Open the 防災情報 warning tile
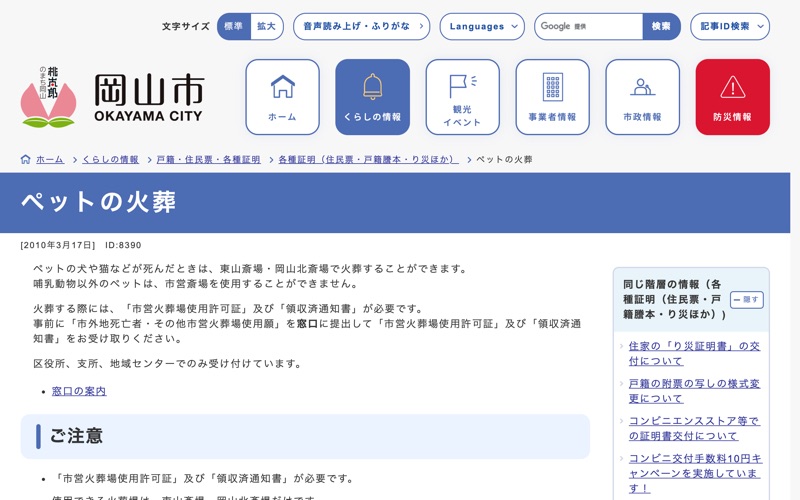The width and height of the screenshot is (800, 500). pos(733,97)
